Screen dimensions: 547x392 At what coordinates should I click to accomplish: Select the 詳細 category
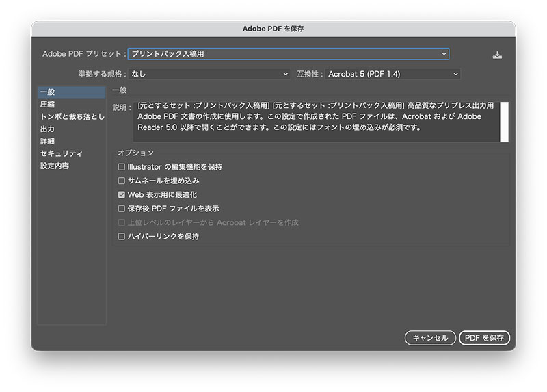(48, 141)
